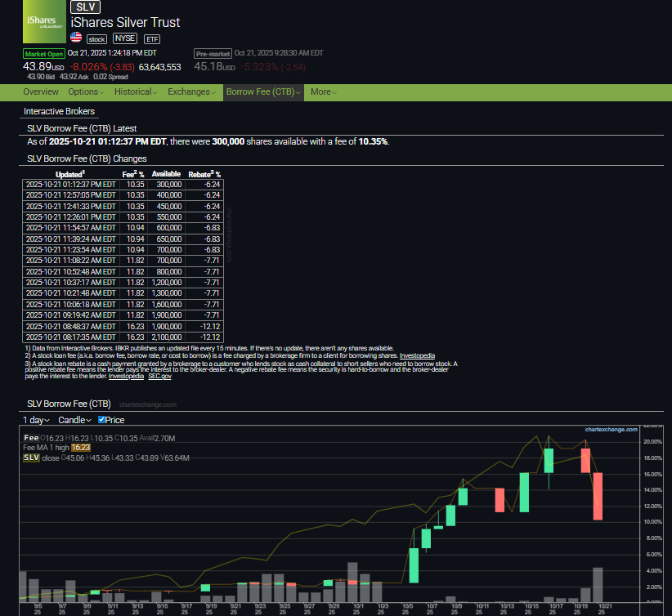Click the 11:54:57 AM EDT row timestamp
This screenshot has height=616, width=672.
click(70, 228)
